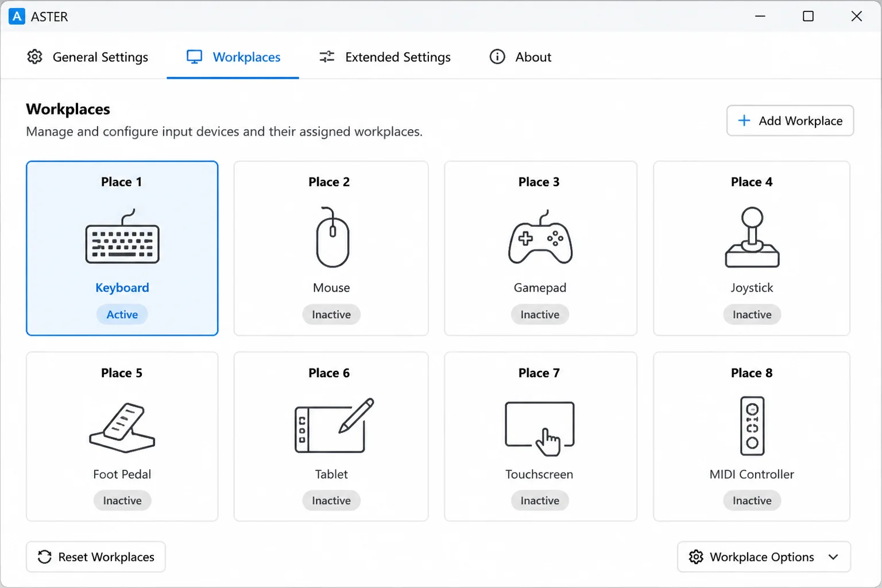This screenshot has height=588, width=882.
Task: Select the Gamepad icon in Place 3
Action: coord(540,237)
